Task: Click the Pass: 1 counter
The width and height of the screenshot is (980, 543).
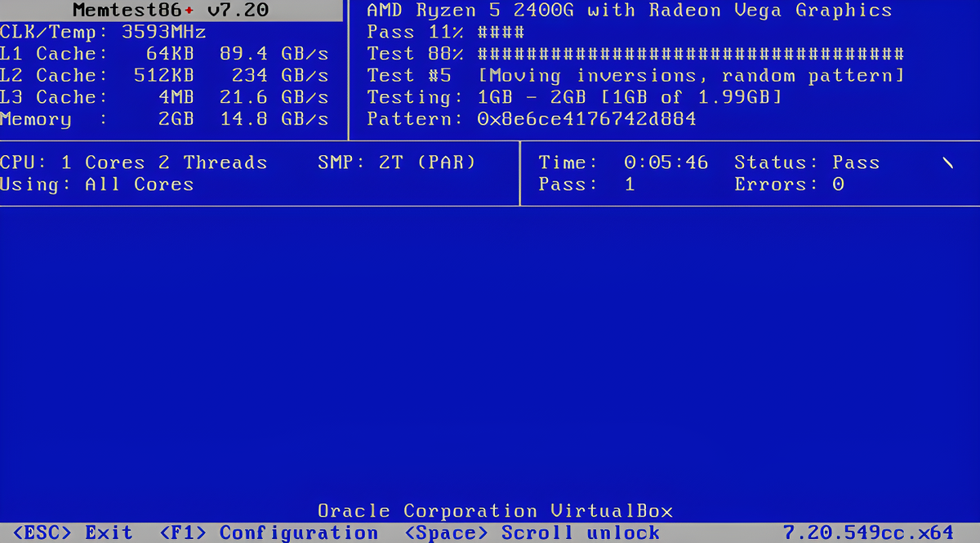Action: tap(586, 185)
